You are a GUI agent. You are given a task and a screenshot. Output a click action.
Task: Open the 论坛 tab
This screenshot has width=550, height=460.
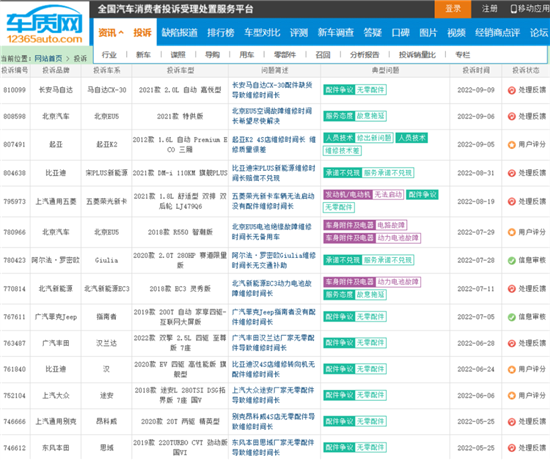[x=539, y=33]
